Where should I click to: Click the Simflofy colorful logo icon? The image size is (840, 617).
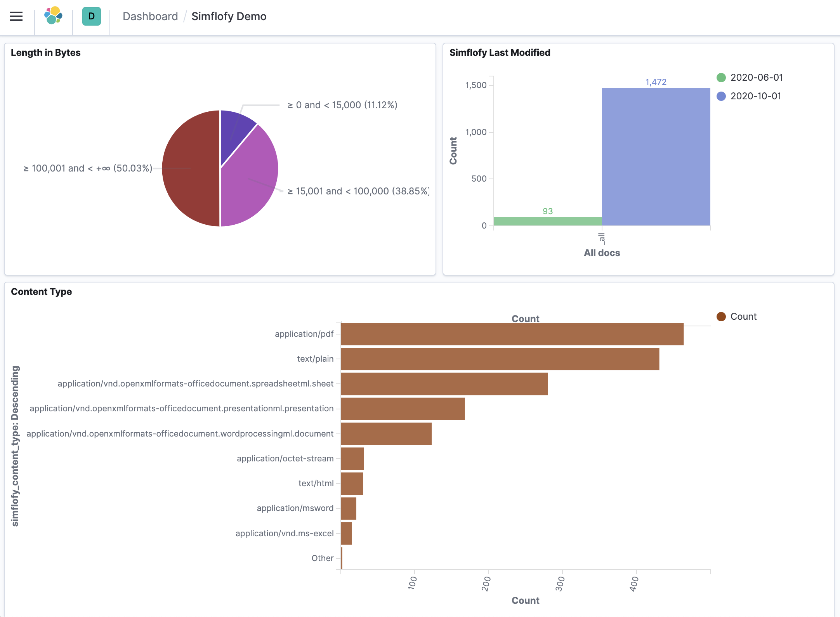pyautogui.click(x=54, y=16)
